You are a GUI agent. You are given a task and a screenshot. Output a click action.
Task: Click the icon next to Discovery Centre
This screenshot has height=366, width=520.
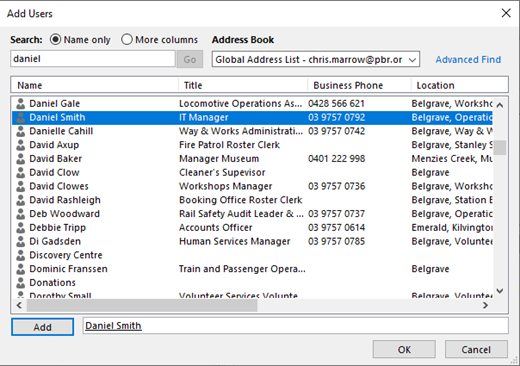21,255
